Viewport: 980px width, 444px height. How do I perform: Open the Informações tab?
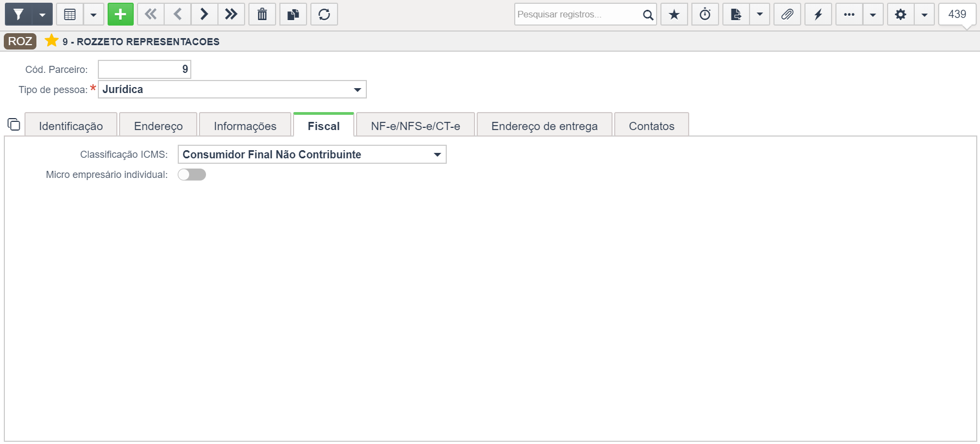(x=245, y=126)
